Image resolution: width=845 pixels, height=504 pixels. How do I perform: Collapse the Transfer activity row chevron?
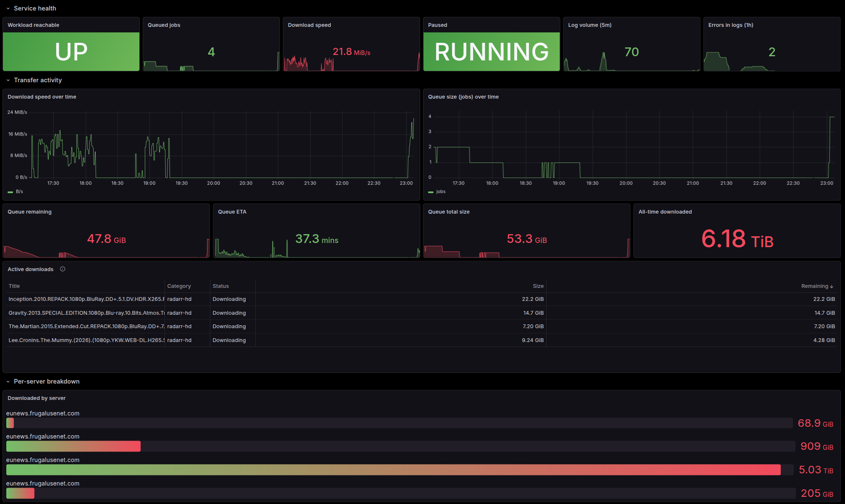(8, 80)
